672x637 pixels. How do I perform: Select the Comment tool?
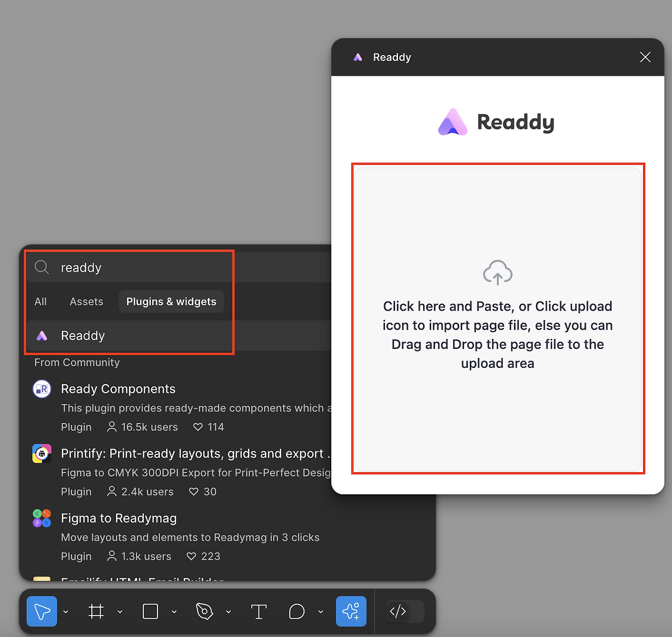(297, 611)
